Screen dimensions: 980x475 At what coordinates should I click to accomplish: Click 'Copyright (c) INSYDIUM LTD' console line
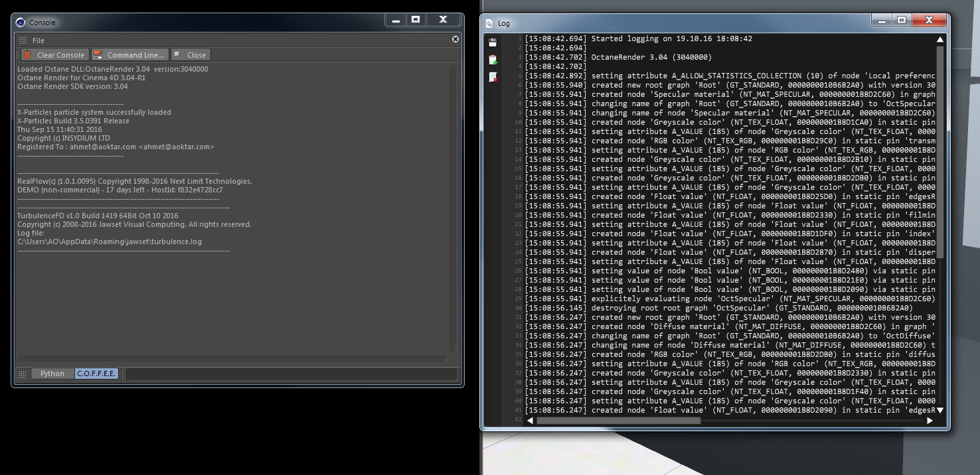pyautogui.click(x=64, y=138)
